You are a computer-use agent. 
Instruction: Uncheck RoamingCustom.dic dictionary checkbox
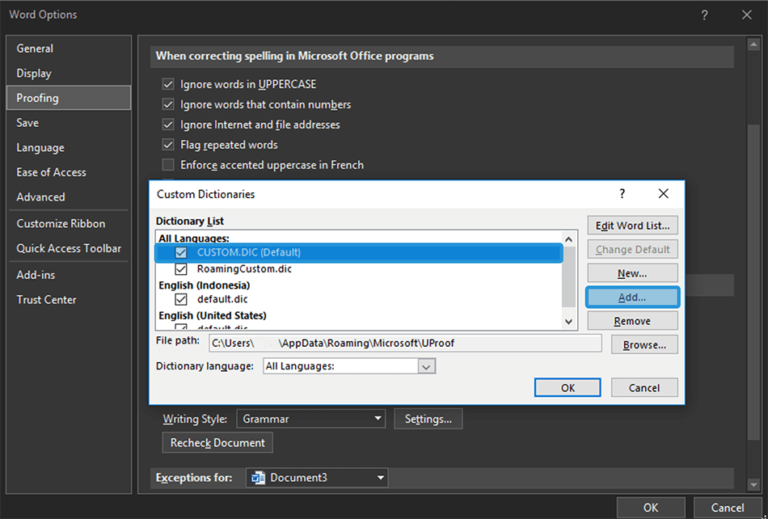click(181, 269)
